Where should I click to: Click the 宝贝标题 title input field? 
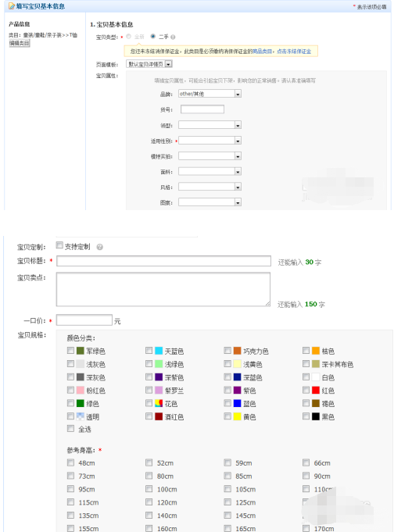(163, 261)
